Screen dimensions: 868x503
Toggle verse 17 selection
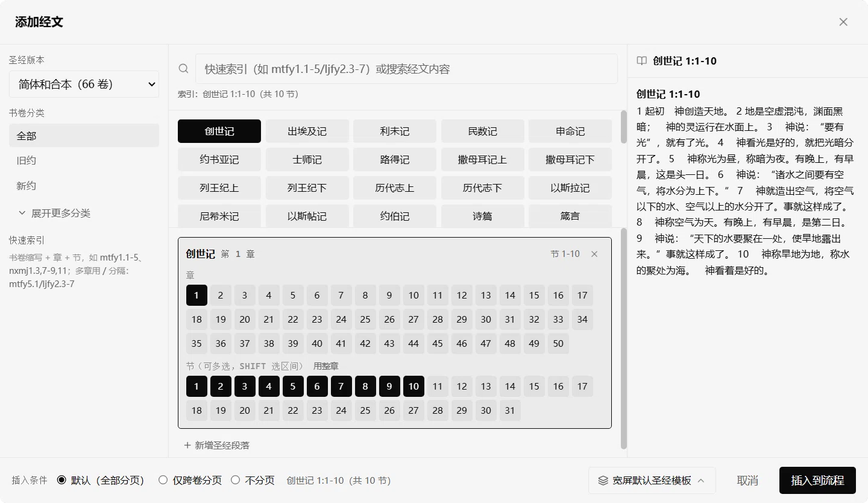tap(582, 386)
